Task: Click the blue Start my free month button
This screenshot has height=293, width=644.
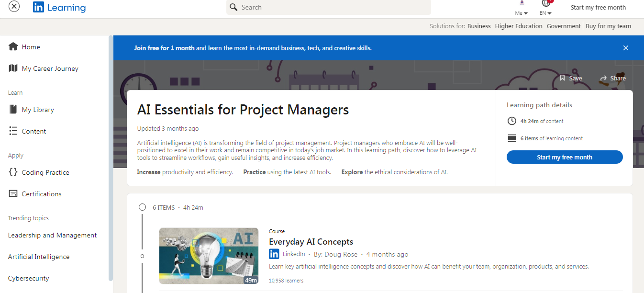Action: [x=565, y=157]
